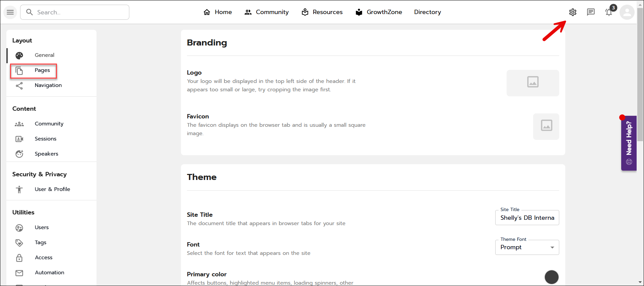Open User & Profile settings
Screen dimensions: 644x286
coord(52,189)
